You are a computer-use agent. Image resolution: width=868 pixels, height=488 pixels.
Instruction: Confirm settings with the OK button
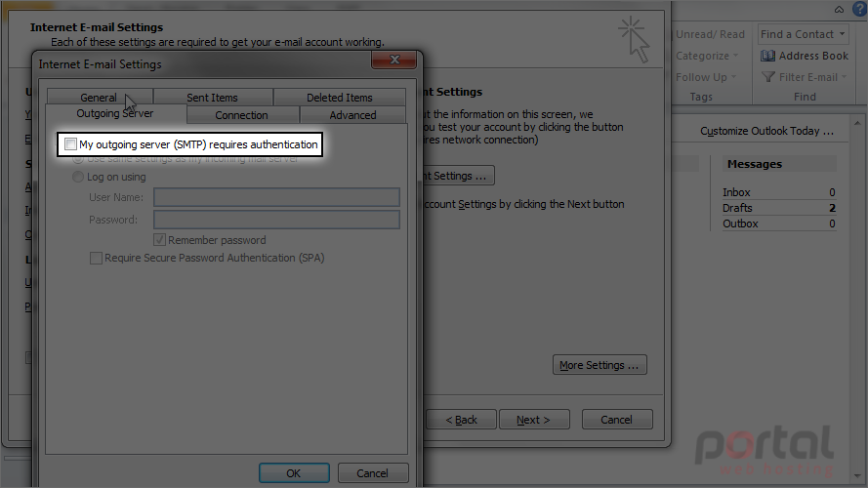click(294, 473)
